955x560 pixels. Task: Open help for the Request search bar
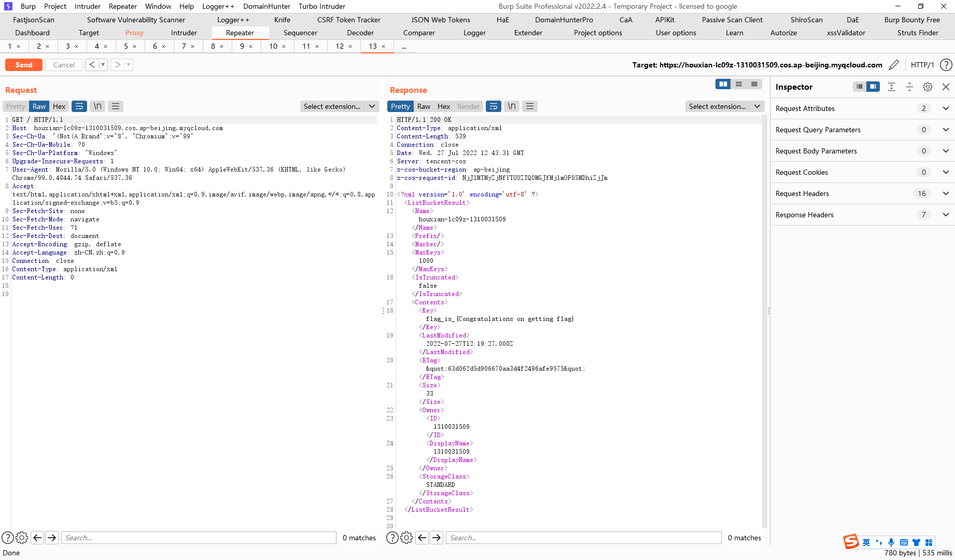click(x=8, y=538)
